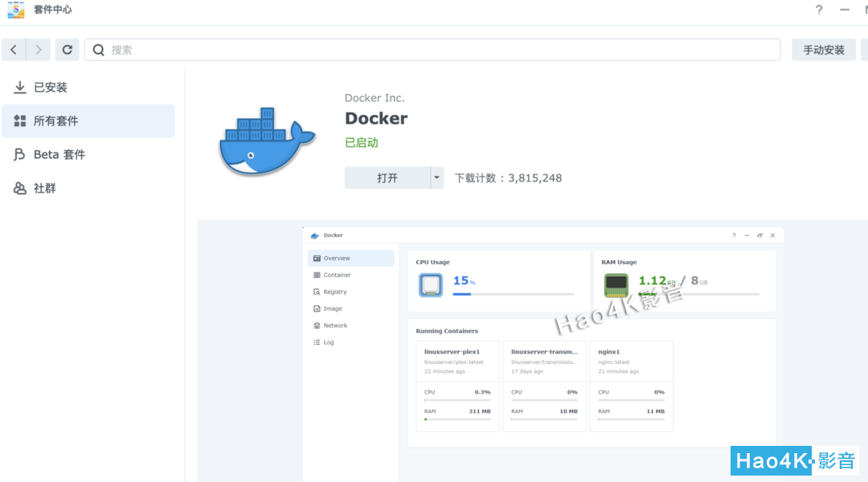Click the linuxserver-transm... container card
The width and height of the screenshot is (868, 482).
click(545, 386)
